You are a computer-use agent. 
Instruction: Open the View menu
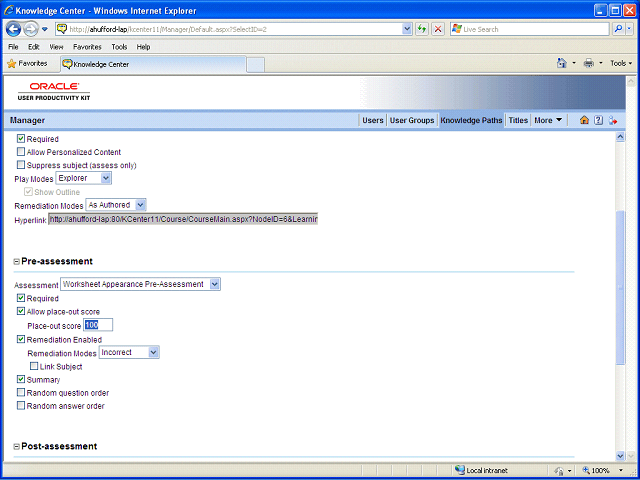[x=56, y=47]
